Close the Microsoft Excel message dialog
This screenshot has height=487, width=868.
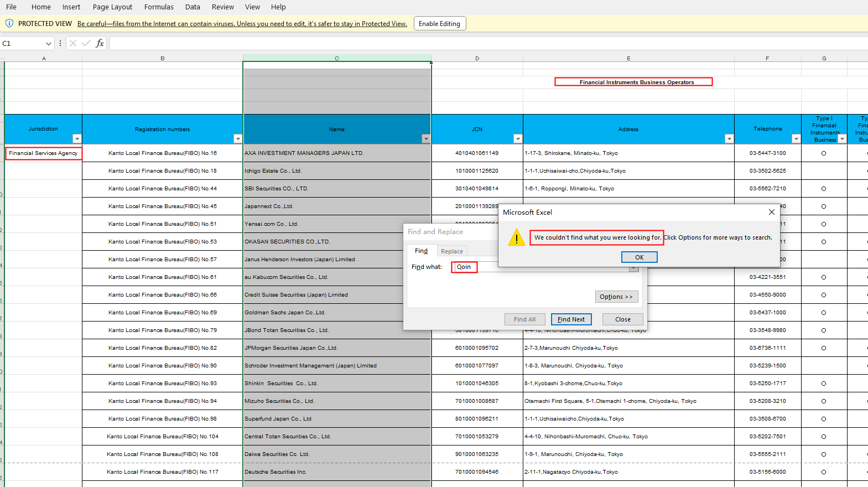[x=771, y=212]
